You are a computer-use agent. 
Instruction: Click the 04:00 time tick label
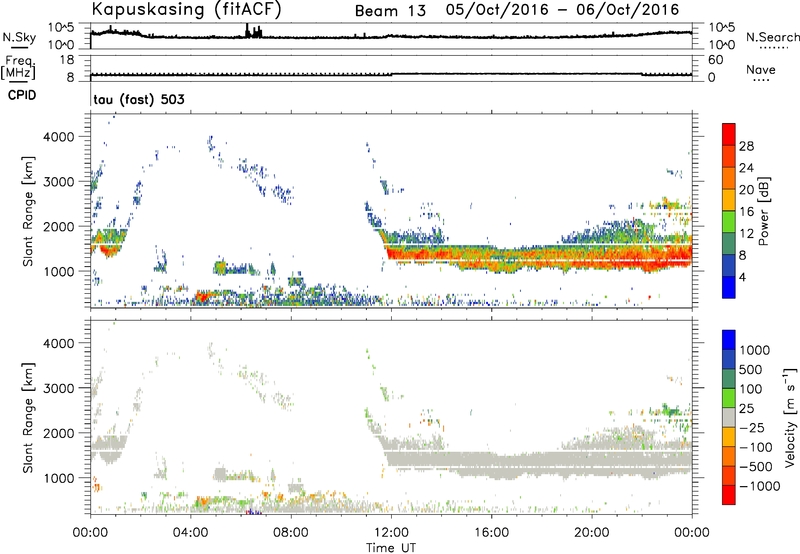pyautogui.click(x=190, y=533)
